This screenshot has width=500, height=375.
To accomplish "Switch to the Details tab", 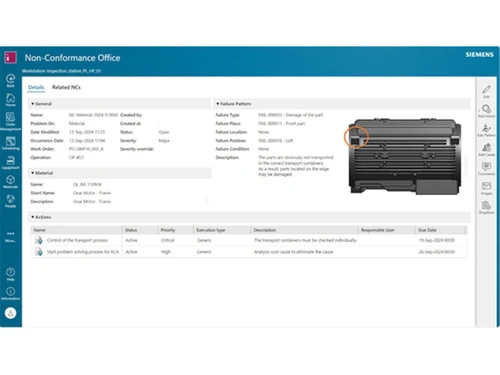I will point(36,87).
